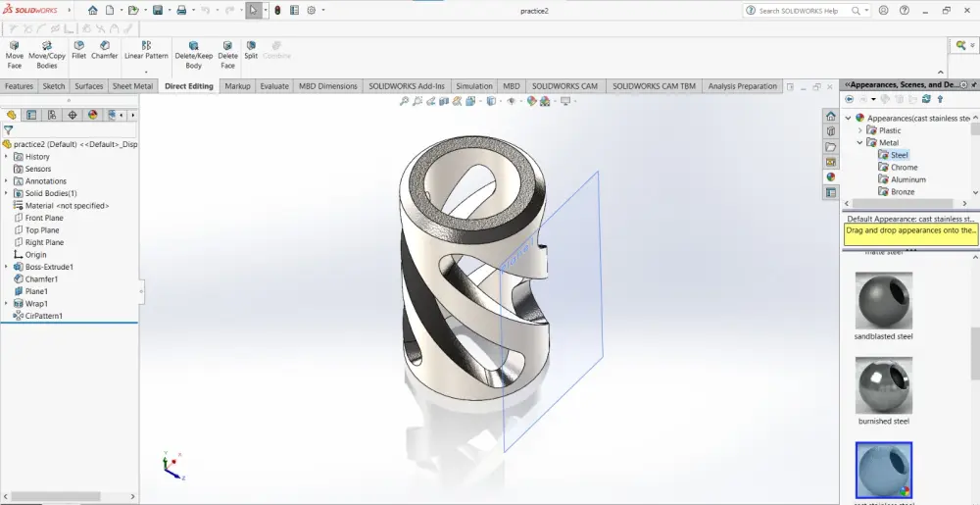Open the File Explorer task pane tab
Image resolution: width=980 pixels, height=505 pixels.
point(831,147)
